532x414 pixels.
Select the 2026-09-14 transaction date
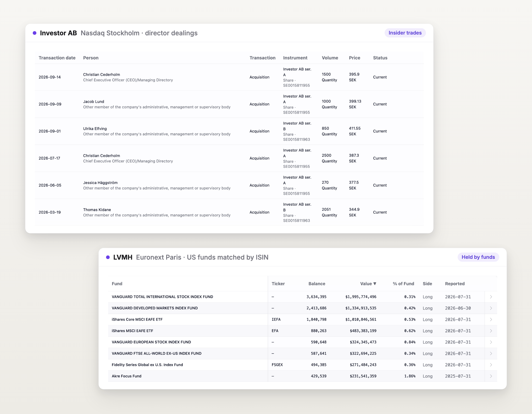[50, 77]
